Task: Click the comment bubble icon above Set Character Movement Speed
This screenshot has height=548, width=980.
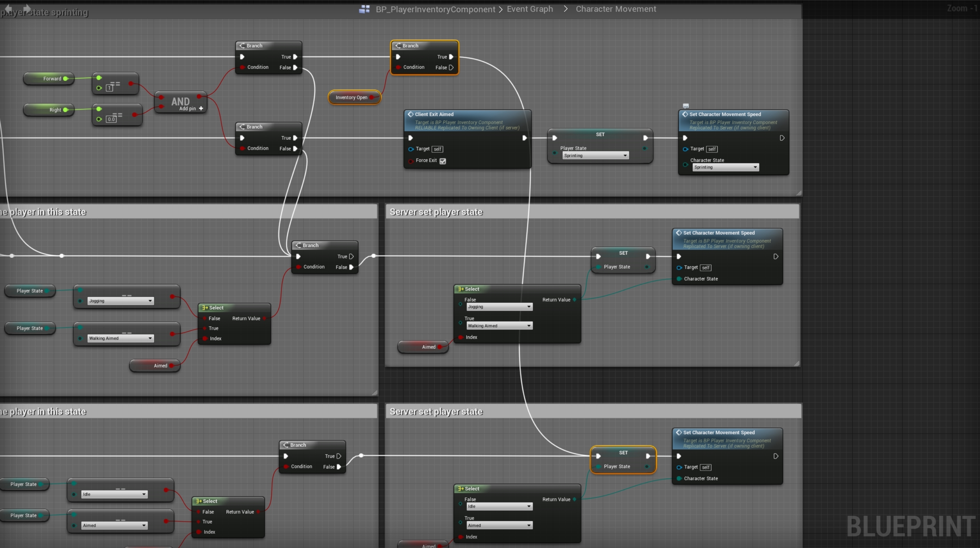Action: (x=686, y=106)
